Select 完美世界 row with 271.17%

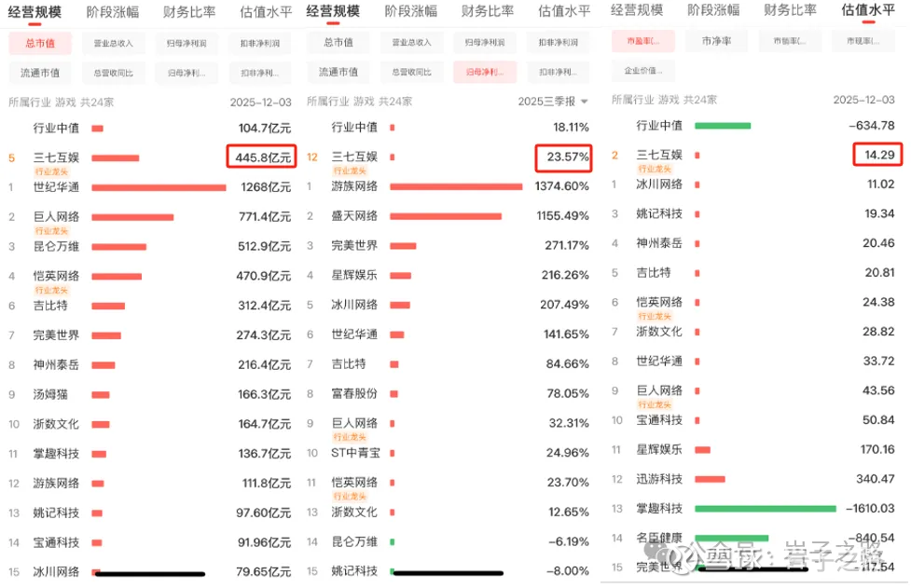pyautogui.click(x=448, y=246)
